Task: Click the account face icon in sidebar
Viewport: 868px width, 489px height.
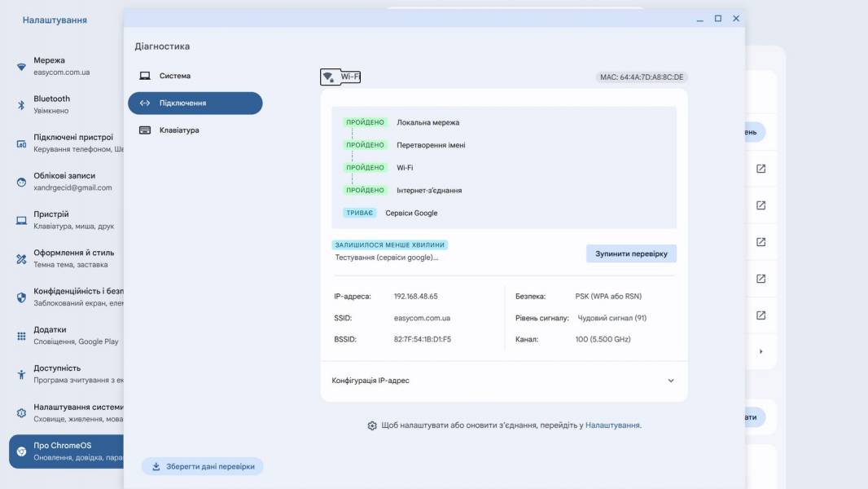Action: pyautogui.click(x=21, y=183)
